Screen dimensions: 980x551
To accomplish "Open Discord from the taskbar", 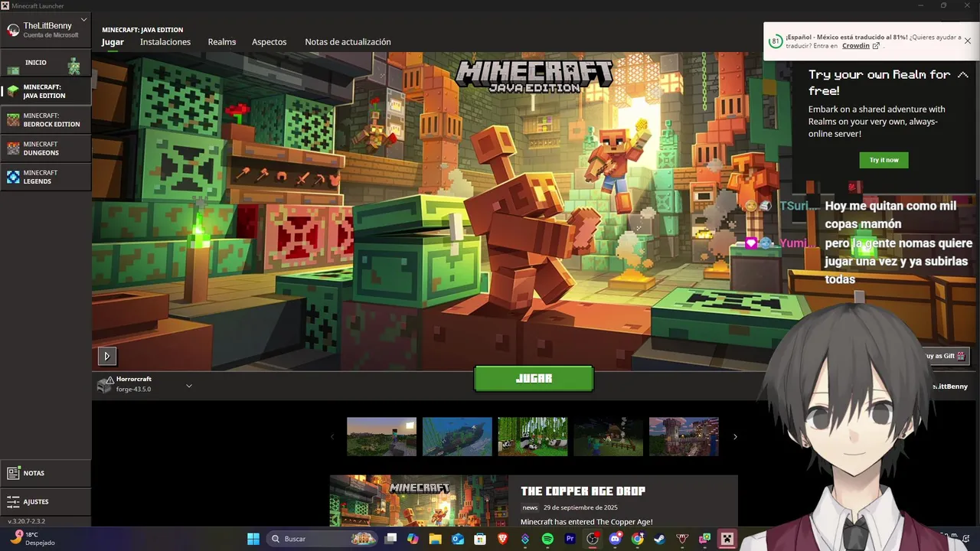I will (x=615, y=539).
